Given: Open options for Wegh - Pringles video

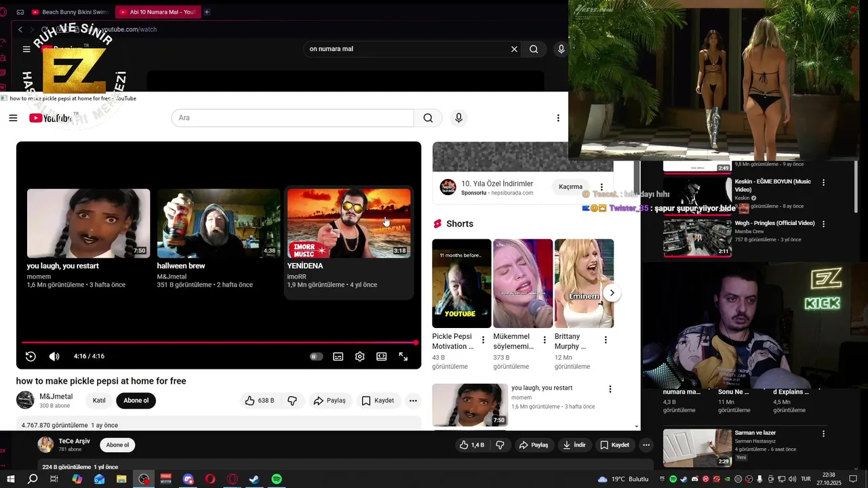Looking at the screenshot, I should pyautogui.click(x=824, y=224).
